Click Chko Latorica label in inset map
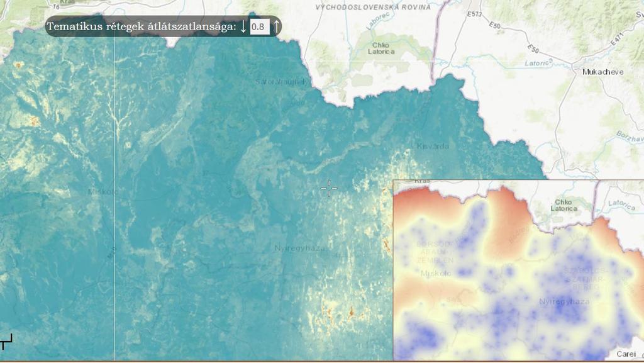The height and width of the screenshot is (363, 644). coord(563,205)
